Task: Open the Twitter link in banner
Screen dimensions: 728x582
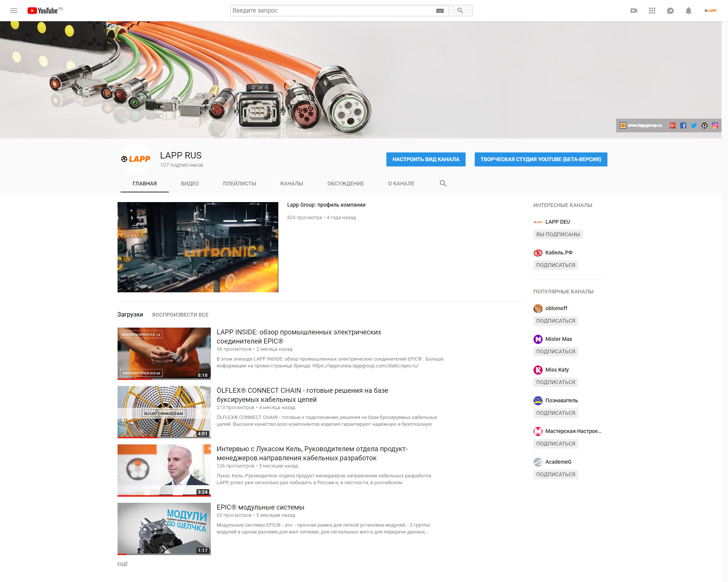Action: [694, 125]
